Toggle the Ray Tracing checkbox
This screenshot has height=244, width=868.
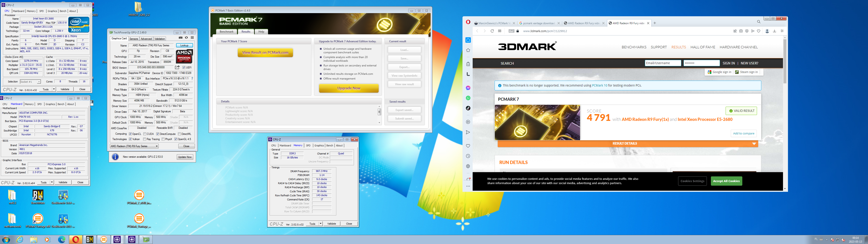pyautogui.click(x=145, y=139)
